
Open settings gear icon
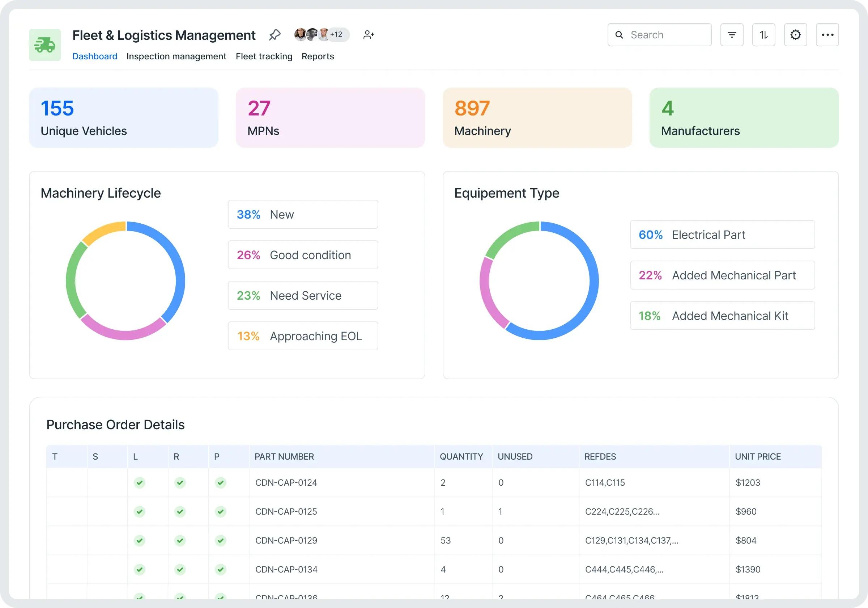point(795,35)
